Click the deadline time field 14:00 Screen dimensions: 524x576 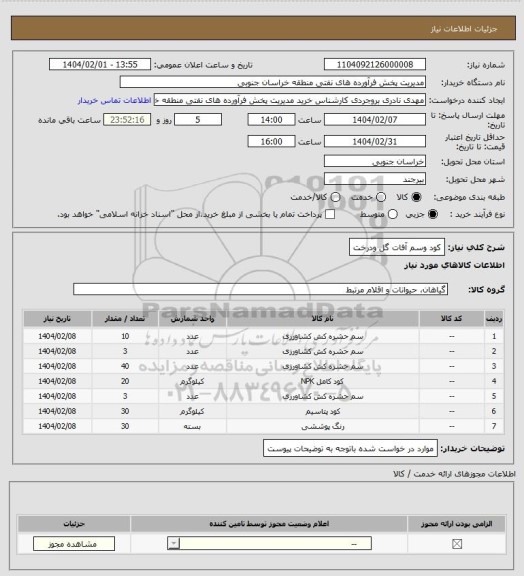(x=272, y=120)
